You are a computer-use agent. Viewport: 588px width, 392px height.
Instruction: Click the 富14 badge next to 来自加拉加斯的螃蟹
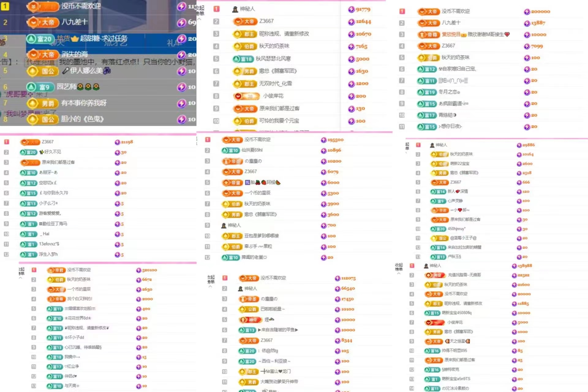point(438,247)
